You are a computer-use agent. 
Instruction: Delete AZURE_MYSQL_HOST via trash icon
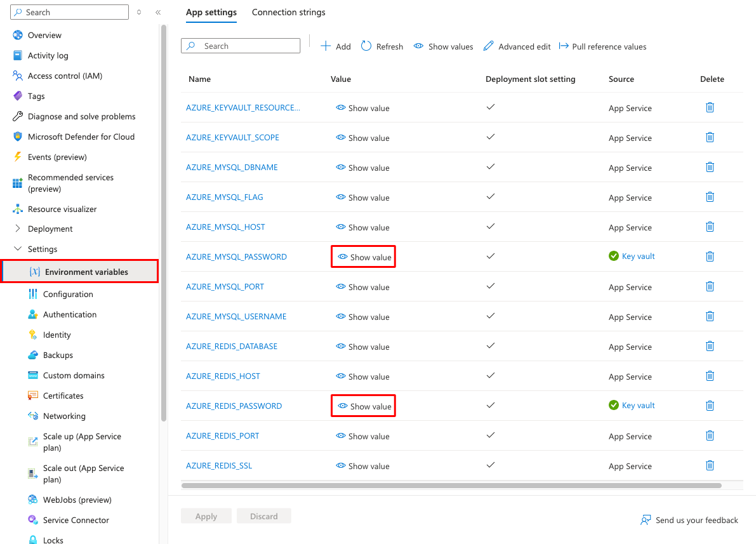pos(710,227)
